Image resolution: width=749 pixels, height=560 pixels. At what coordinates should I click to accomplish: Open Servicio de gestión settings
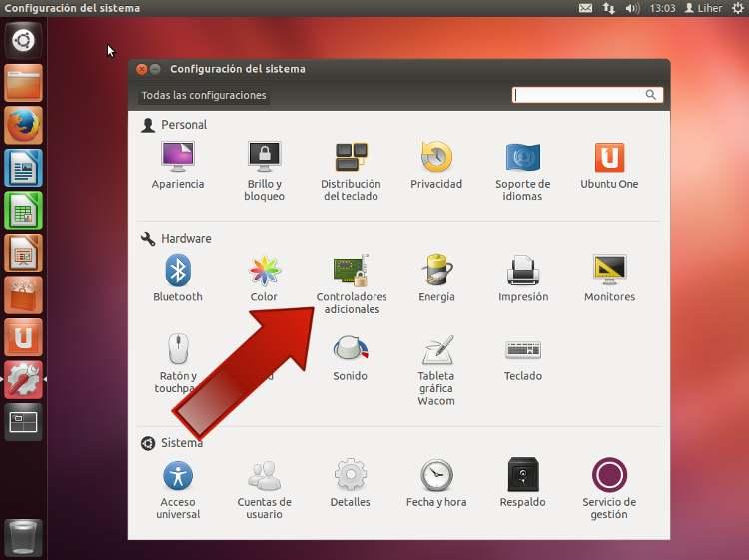609,489
